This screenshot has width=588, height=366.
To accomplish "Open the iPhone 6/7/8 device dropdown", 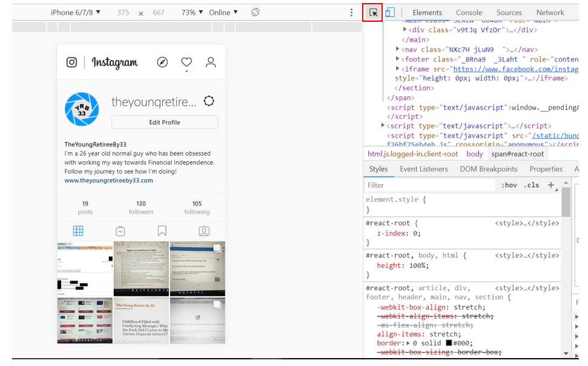I will [x=76, y=12].
